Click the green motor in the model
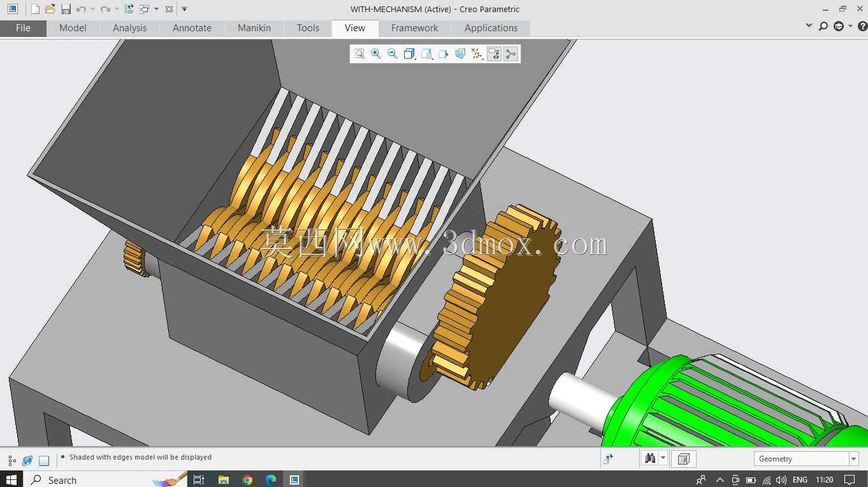This screenshot has height=487, width=868. (733, 408)
